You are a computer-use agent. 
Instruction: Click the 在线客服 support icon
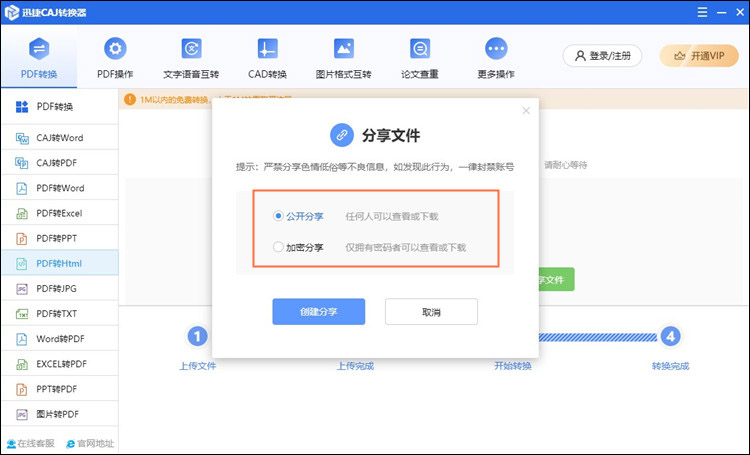click(11, 443)
